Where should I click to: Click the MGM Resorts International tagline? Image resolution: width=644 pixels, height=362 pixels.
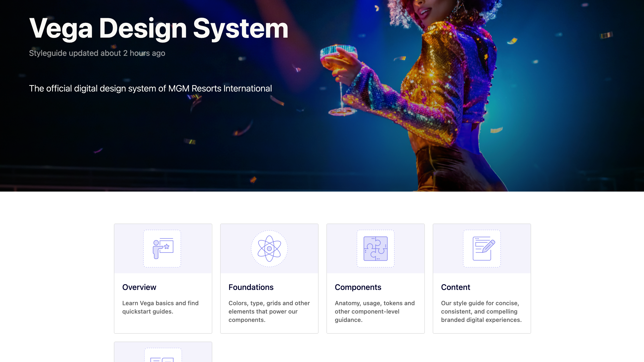150,88
